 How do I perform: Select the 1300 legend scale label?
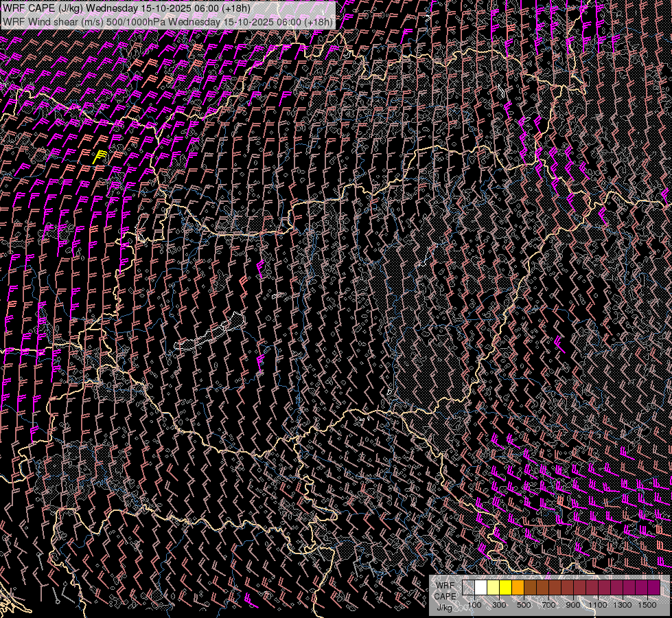pos(623,605)
